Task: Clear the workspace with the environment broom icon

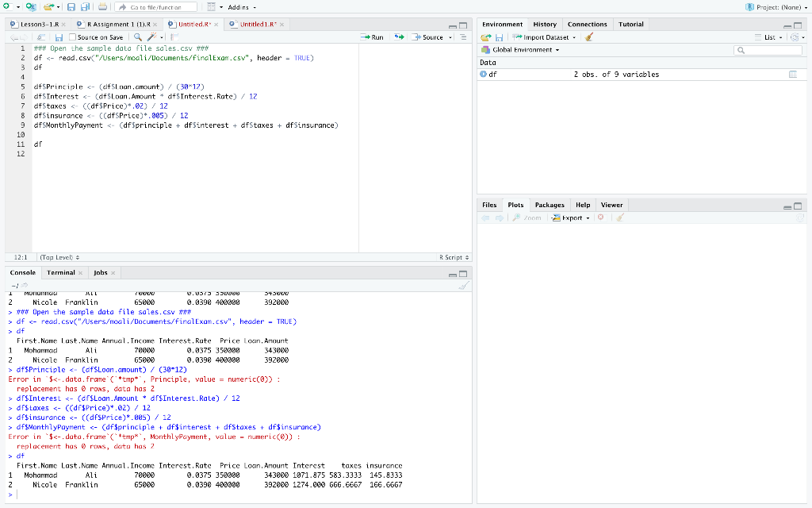Action: pyautogui.click(x=588, y=37)
